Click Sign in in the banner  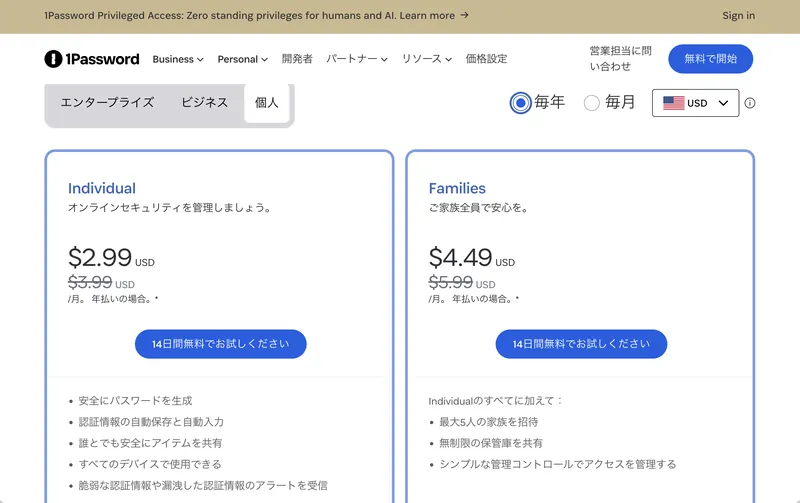click(738, 16)
